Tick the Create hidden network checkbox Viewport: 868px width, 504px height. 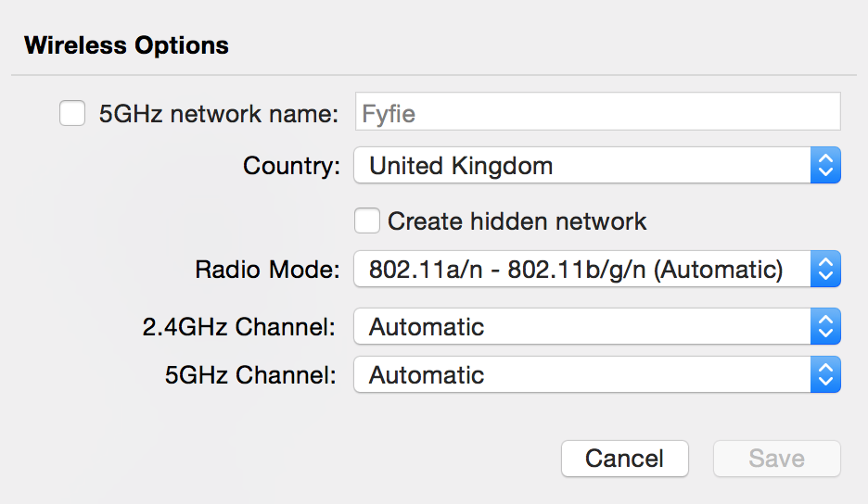[367, 221]
